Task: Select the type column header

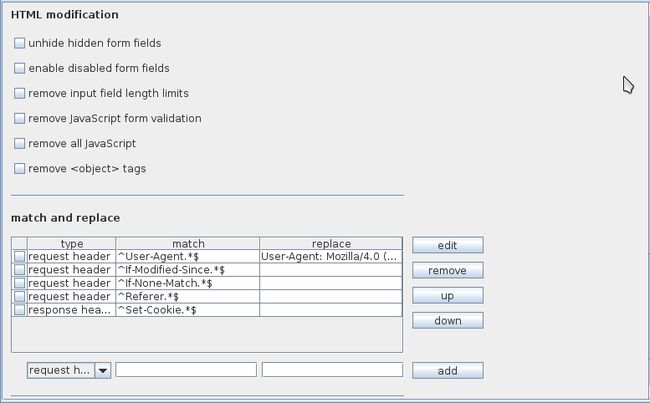Action: click(x=72, y=243)
